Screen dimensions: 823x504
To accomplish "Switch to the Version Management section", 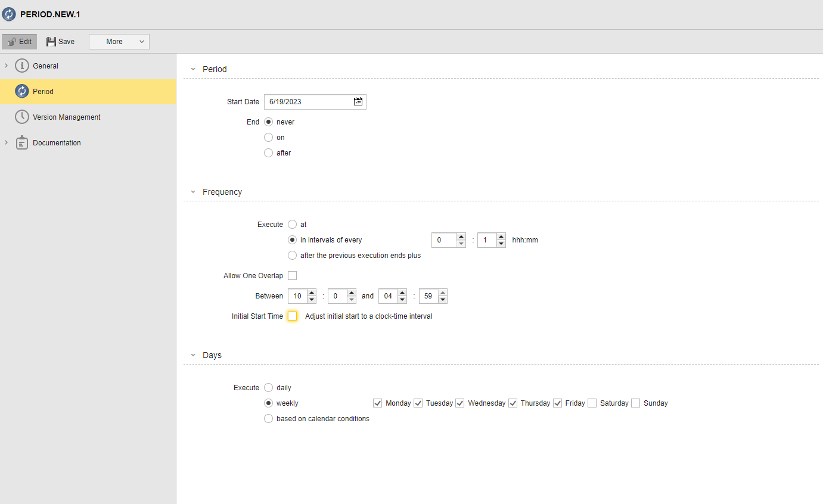I will click(66, 117).
